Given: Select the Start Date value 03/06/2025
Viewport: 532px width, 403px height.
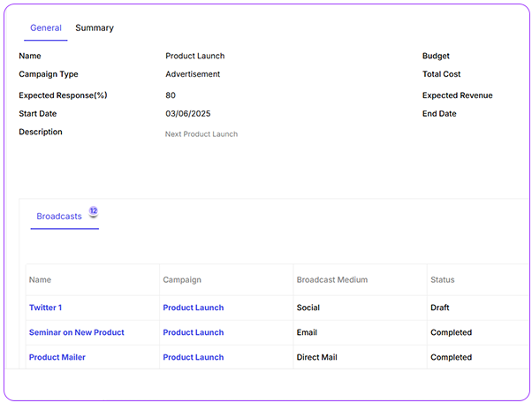Looking at the screenshot, I should tap(187, 114).
